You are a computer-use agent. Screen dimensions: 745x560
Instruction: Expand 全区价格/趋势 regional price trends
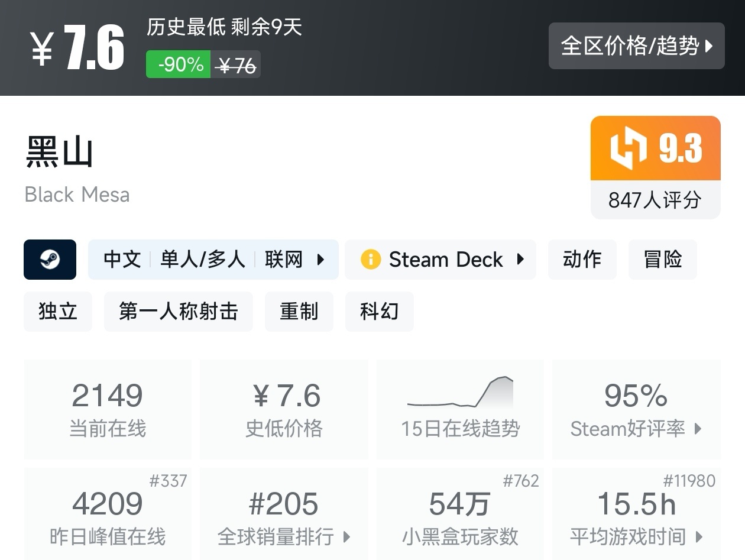(636, 46)
